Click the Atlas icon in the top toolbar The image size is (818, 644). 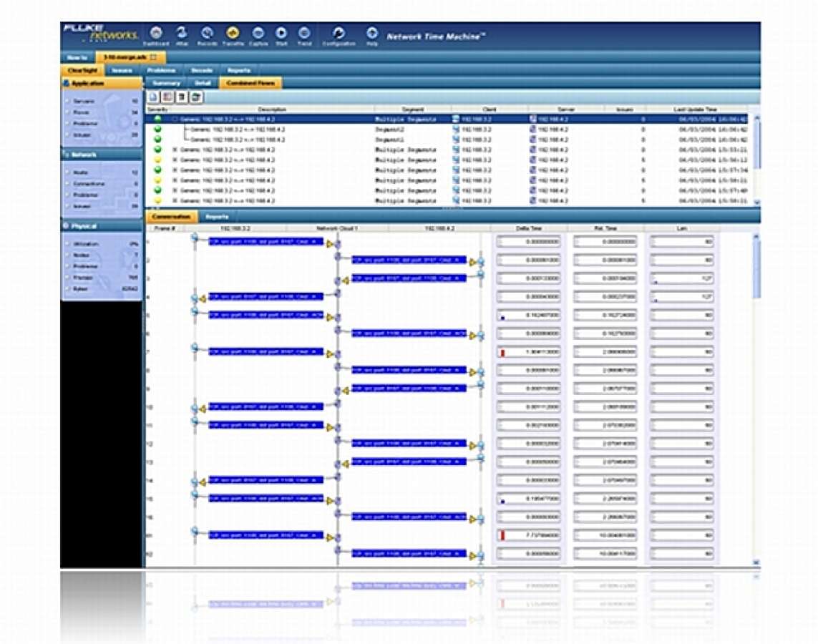coord(182,33)
